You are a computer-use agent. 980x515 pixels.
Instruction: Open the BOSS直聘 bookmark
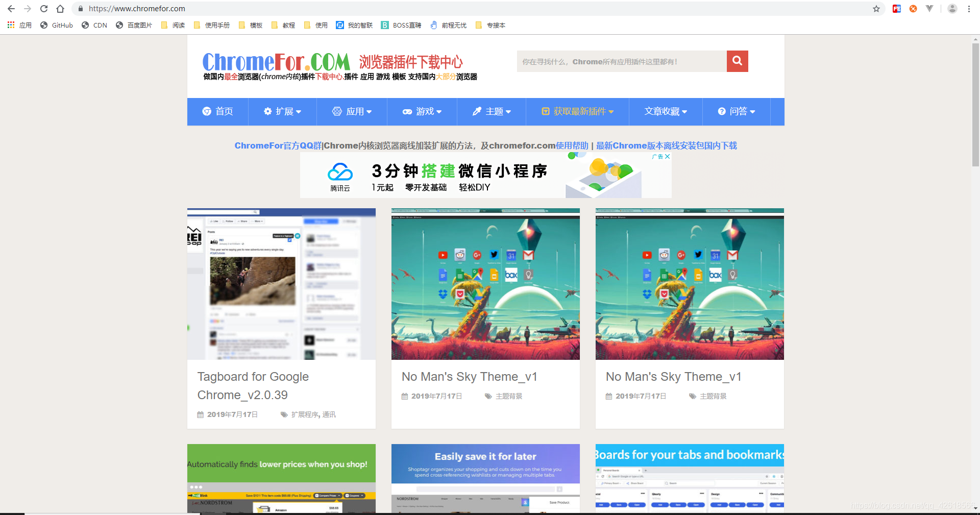pos(401,25)
